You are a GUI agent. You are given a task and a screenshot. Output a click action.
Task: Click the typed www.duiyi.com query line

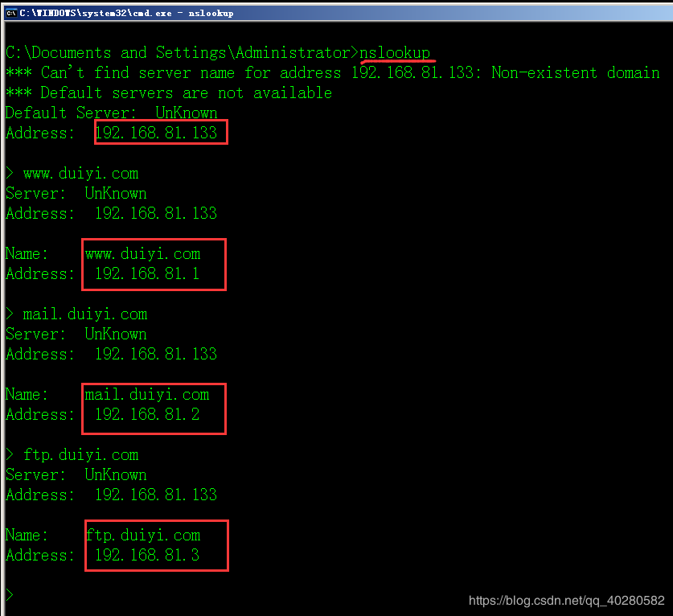click(80, 174)
